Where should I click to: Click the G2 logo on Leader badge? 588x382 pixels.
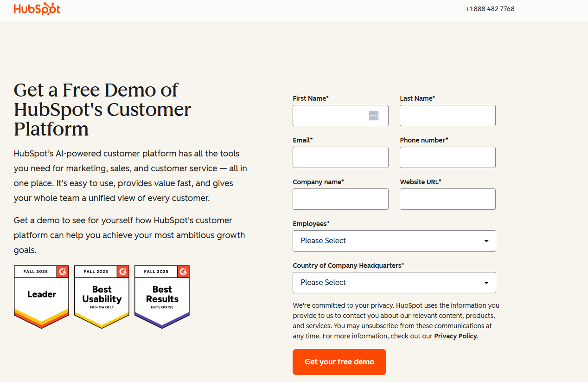63,271
